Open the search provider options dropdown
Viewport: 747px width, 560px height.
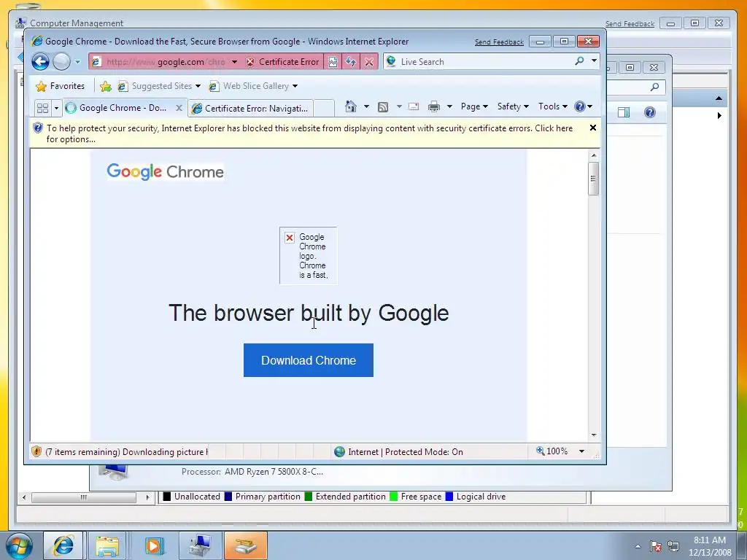coord(594,61)
